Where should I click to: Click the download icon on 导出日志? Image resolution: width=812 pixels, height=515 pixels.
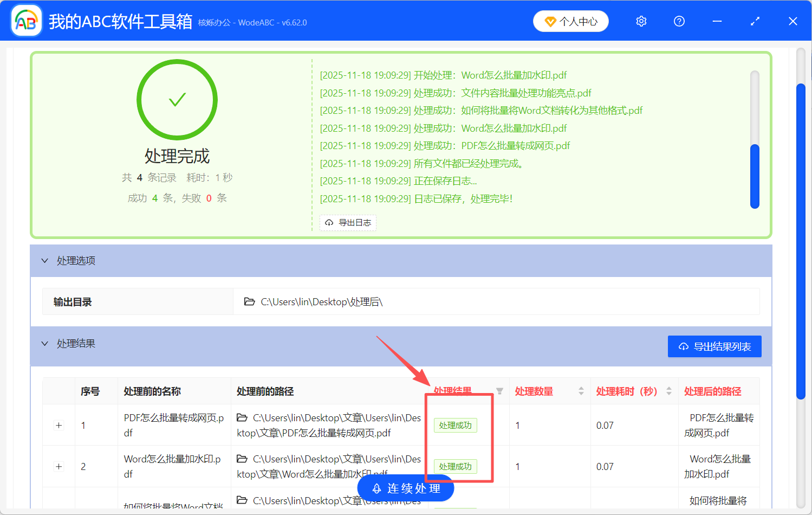pos(329,222)
